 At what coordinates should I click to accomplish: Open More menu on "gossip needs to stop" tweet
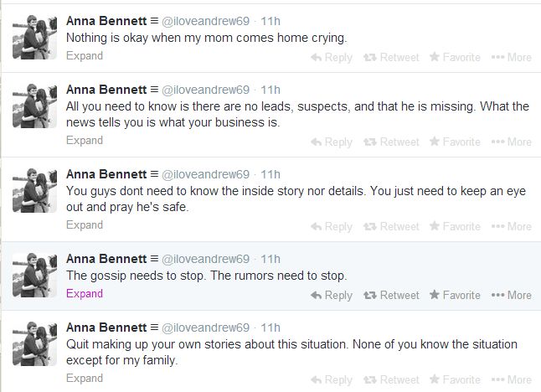[x=512, y=296]
